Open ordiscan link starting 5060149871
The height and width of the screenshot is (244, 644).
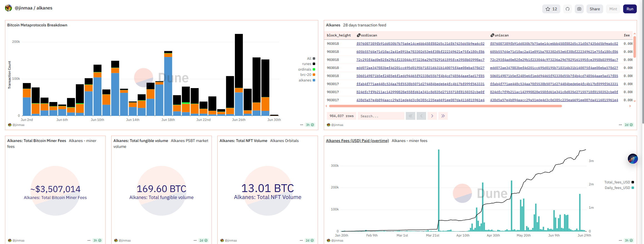pos(420,76)
